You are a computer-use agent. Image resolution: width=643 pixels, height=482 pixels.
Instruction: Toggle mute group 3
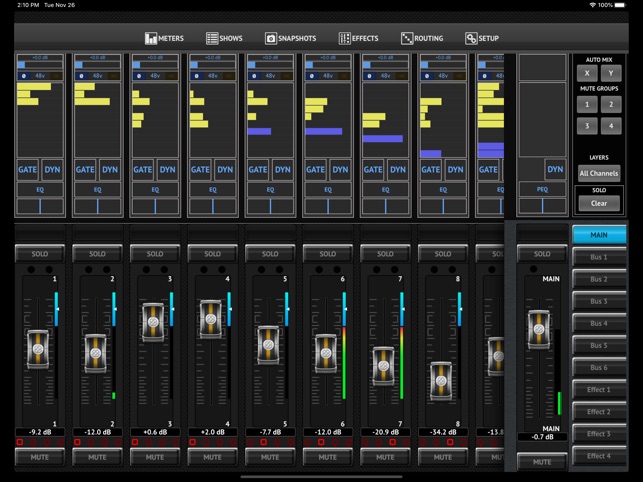click(x=587, y=126)
